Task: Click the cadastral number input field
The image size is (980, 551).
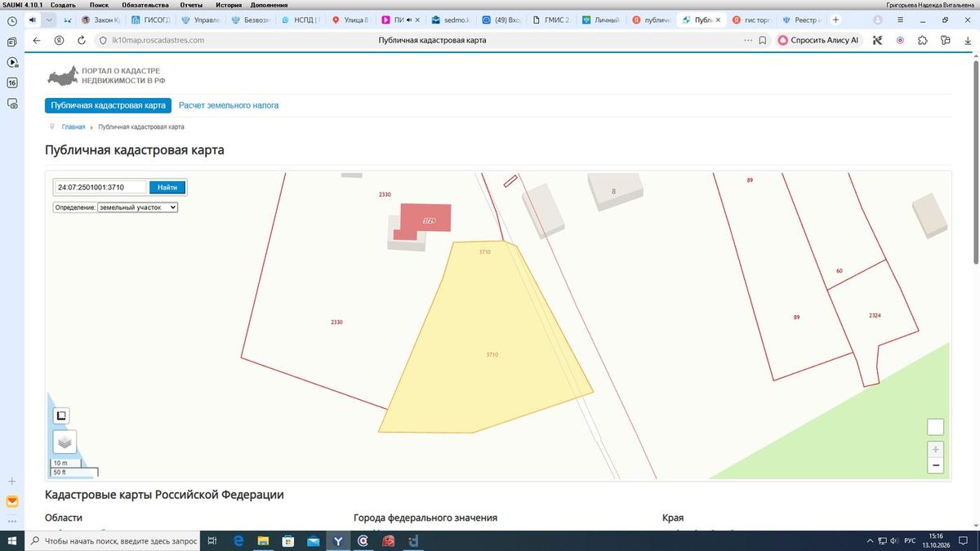Action: click(100, 188)
